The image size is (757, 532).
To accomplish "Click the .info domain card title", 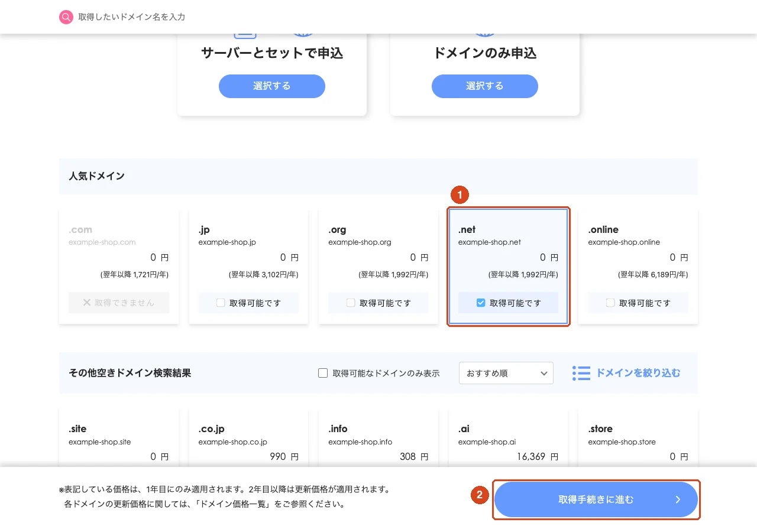I will pos(338,429).
